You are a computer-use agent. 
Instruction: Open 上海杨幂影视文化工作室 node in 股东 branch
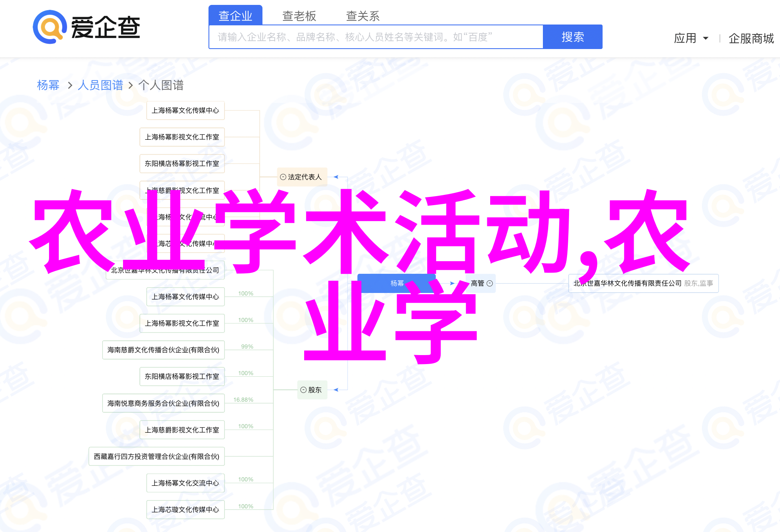click(182, 323)
